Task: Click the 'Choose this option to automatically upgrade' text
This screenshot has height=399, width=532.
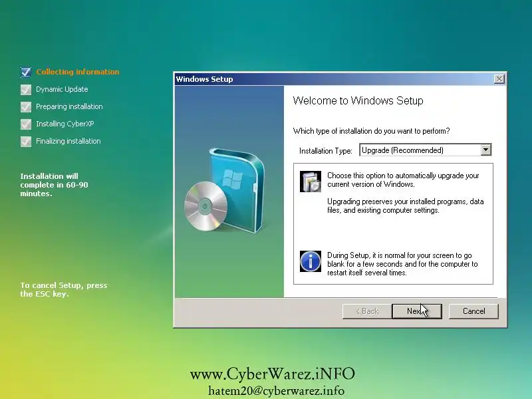Action: coord(403,180)
